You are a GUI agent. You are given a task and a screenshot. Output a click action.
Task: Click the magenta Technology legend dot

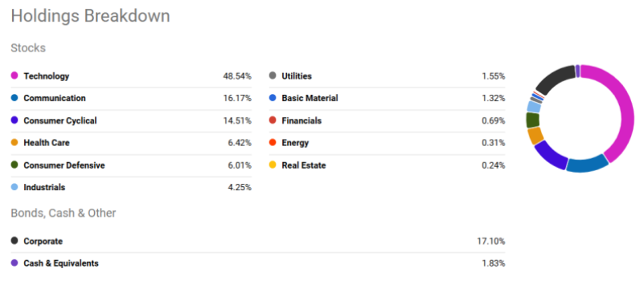pyautogui.click(x=14, y=75)
